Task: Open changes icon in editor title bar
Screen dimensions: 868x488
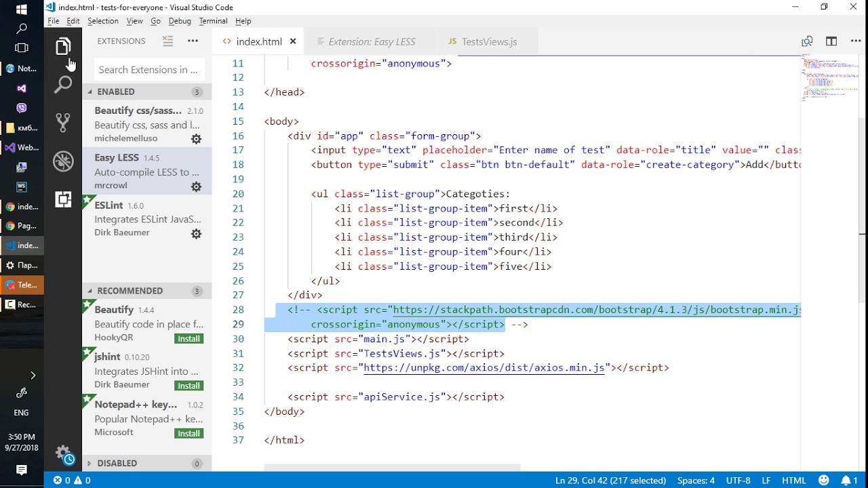Action: pyautogui.click(x=807, y=41)
